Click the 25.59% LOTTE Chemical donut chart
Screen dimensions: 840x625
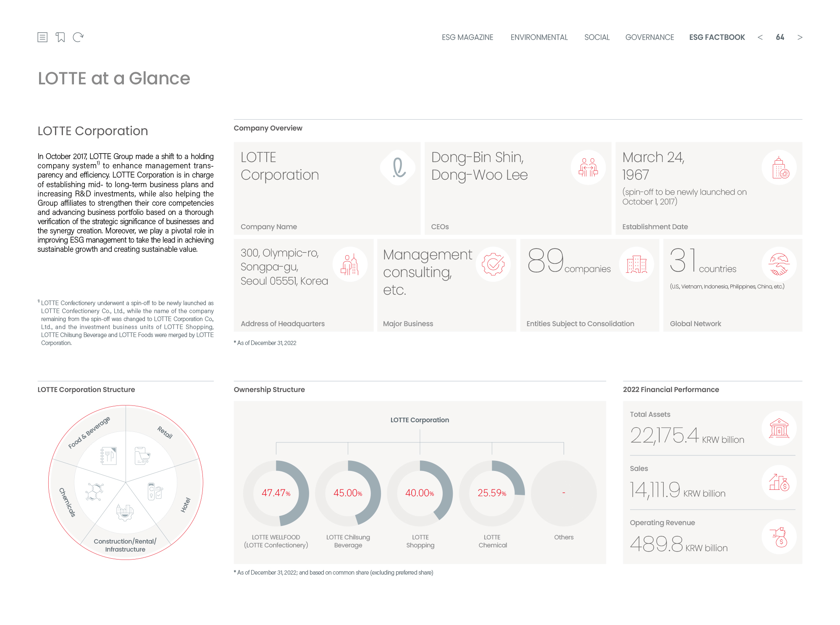coord(492,493)
